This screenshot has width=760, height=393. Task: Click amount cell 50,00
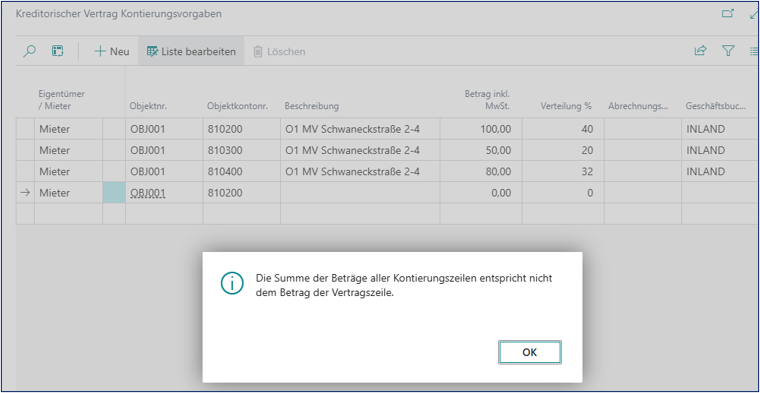[481, 150]
